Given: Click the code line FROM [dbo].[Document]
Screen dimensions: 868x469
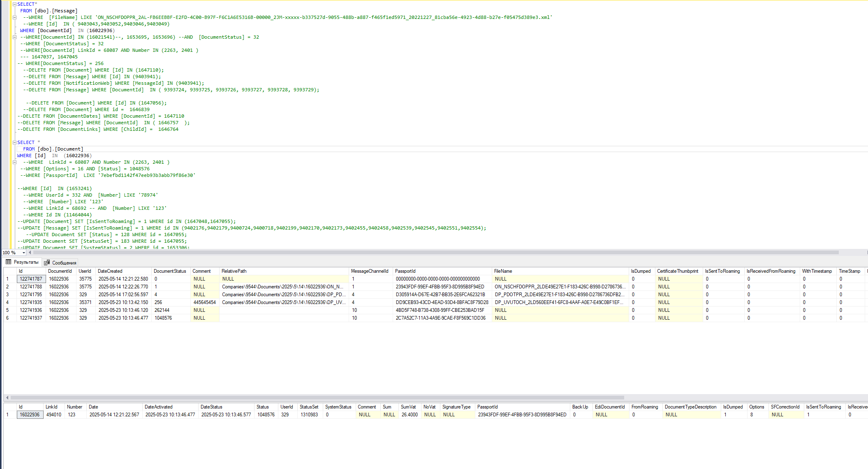Looking at the screenshot, I should (53, 149).
